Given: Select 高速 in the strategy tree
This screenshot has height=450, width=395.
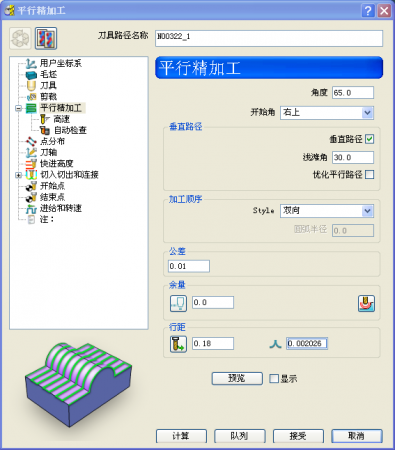Looking at the screenshot, I should 62,119.
